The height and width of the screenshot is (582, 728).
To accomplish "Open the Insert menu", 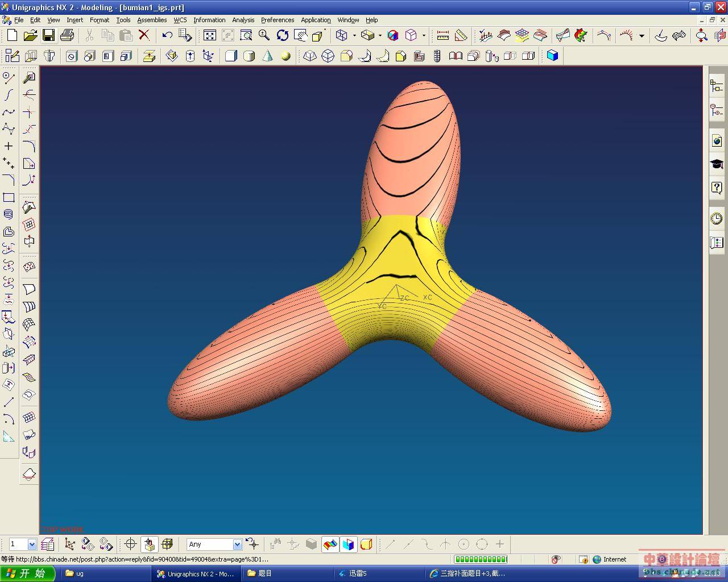I will [75, 20].
